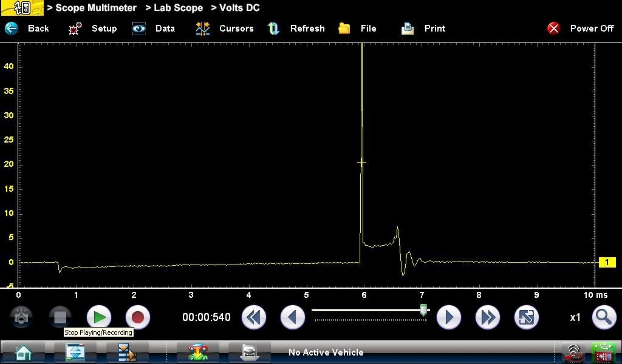Click the expand view icon
This screenshot has height=364, width=622.
coord(526,317)
